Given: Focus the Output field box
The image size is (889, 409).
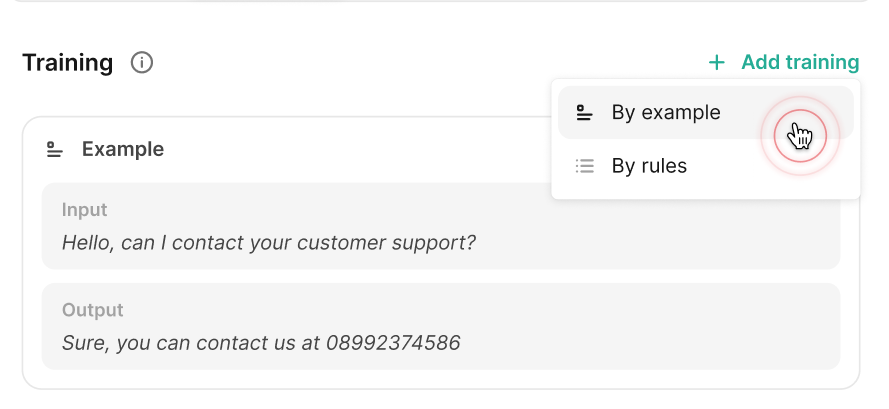Looking at the screenshot, I should [x=440, y=326].
